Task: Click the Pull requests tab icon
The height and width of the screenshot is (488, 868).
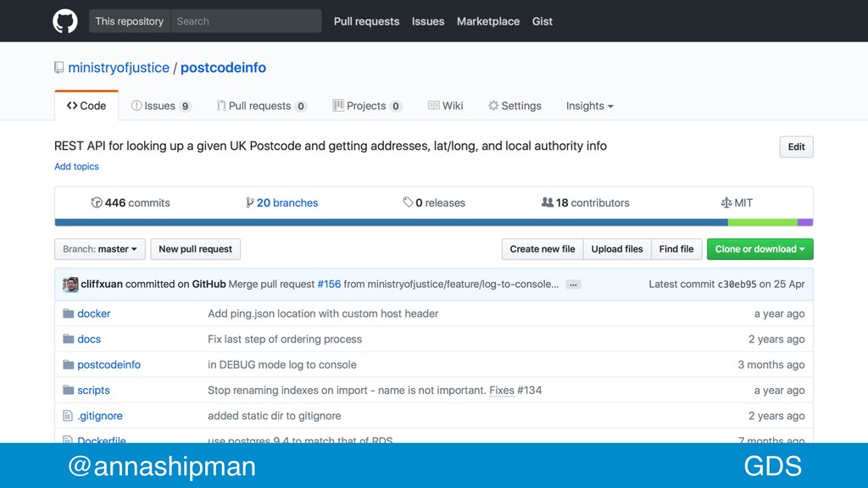Action: tap(221, 105)
